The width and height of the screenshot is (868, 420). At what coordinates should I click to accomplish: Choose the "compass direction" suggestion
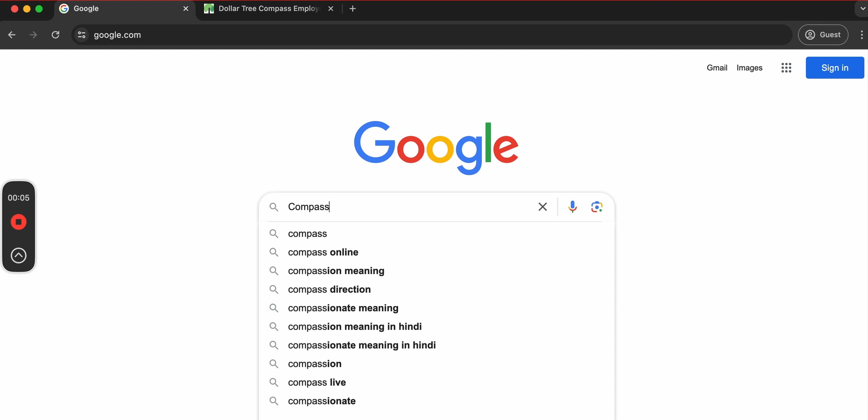329,289
